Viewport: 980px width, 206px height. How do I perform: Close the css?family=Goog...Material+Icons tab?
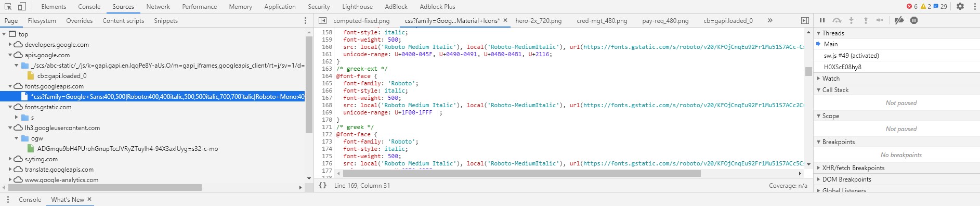505,20
